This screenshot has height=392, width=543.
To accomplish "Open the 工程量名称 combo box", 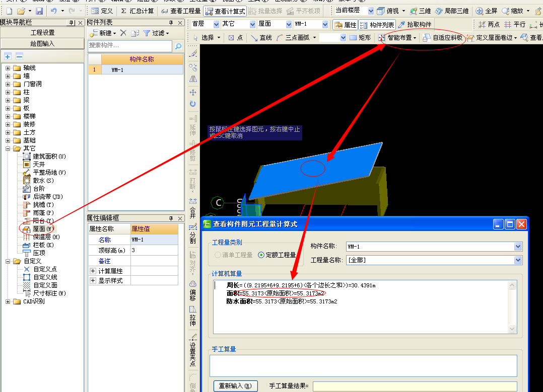I will [x=434, y=260].
